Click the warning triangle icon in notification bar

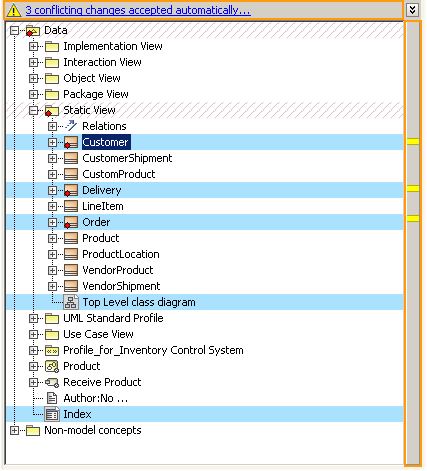[14, 10]
